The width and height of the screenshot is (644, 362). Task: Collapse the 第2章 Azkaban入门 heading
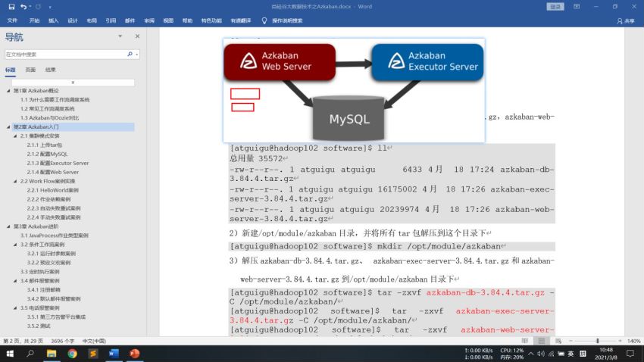tap(8, 126)
